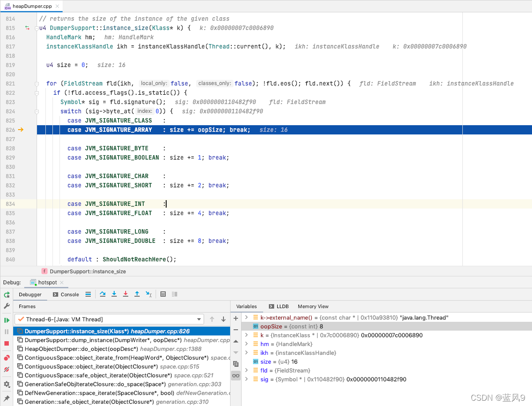Rerun the hotspot debug session
The image size is (532, 406).
pyautogui.click(x=7, y=294)
